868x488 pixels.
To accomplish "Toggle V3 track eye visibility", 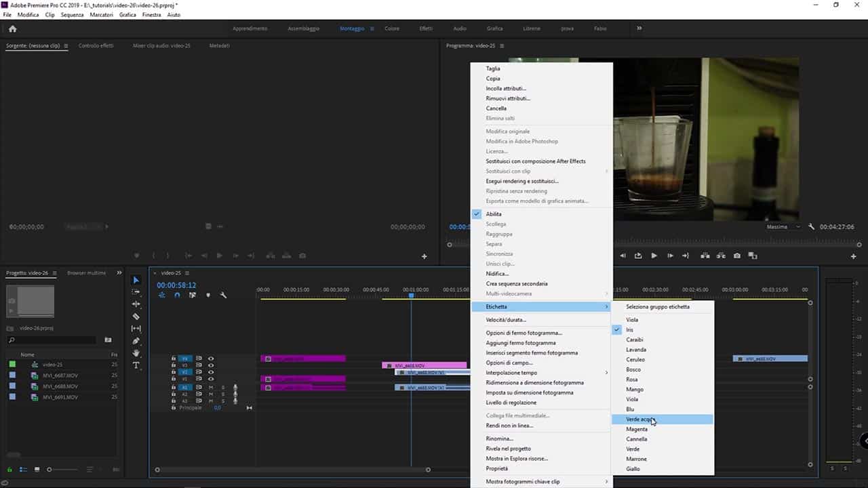I will tap(211, 365).
